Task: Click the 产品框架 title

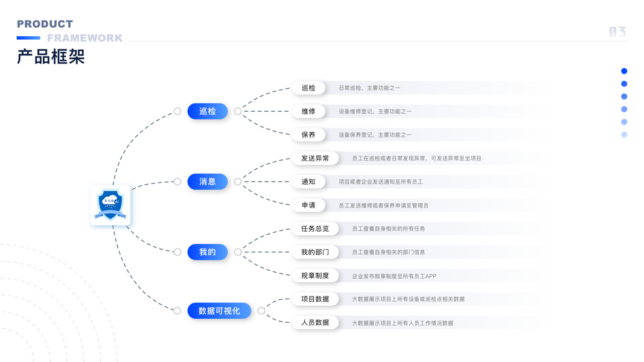Action: pyautogui.click(x=51, y=57)
